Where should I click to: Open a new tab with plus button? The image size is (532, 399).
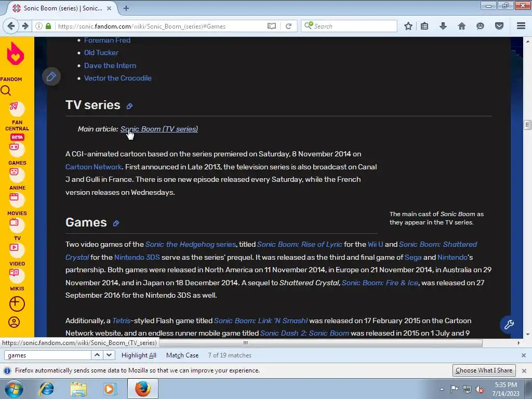coord(126,8)
